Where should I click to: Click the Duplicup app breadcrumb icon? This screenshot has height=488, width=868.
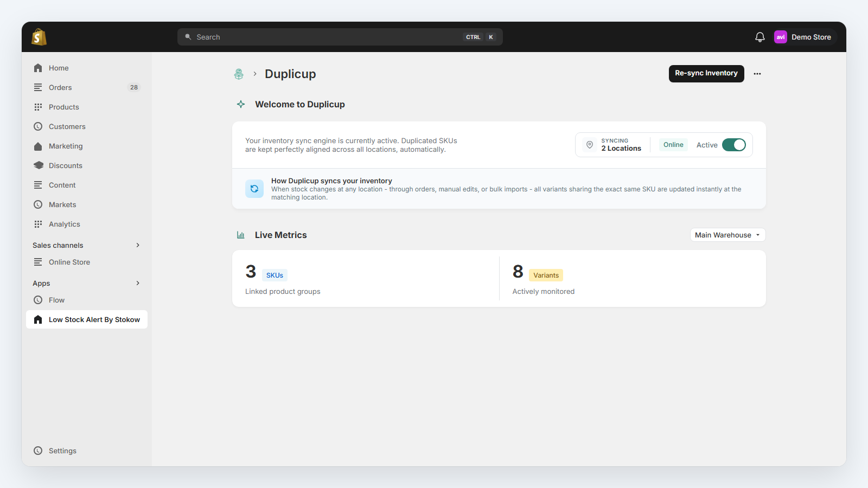pyautogui.click(x=239, y=74)
